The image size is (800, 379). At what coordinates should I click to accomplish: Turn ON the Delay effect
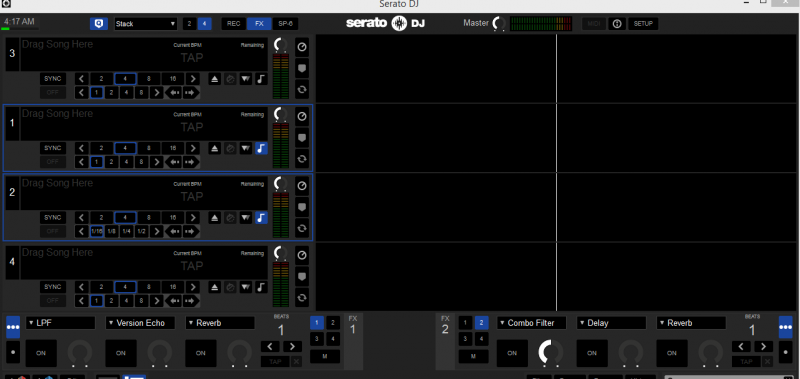coord(592,353)
